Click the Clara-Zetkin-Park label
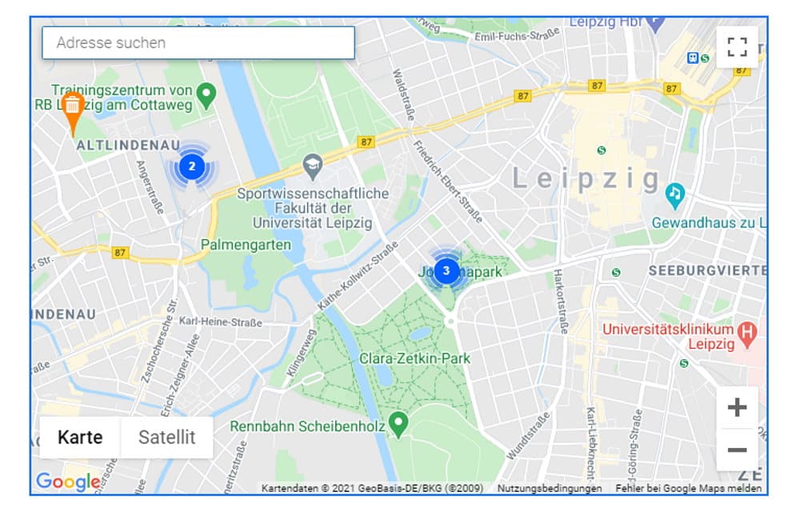The image size is (800, 532). pos(414,358)
